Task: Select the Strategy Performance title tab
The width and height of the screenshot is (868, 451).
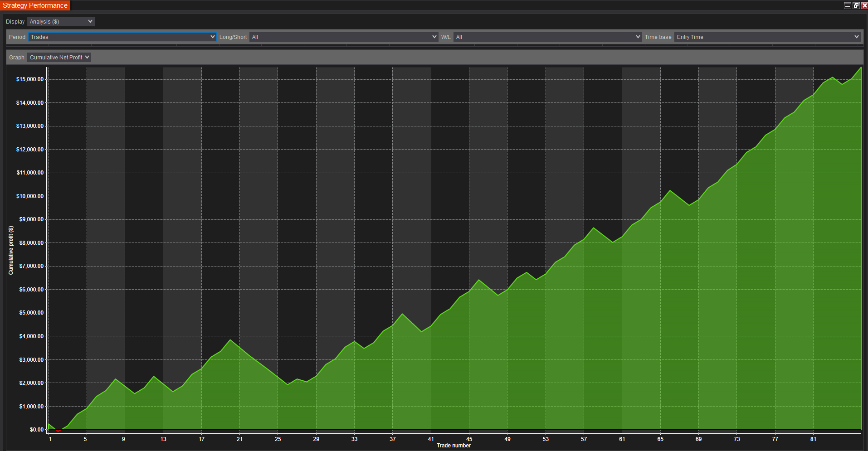Action: click(35, 5)
